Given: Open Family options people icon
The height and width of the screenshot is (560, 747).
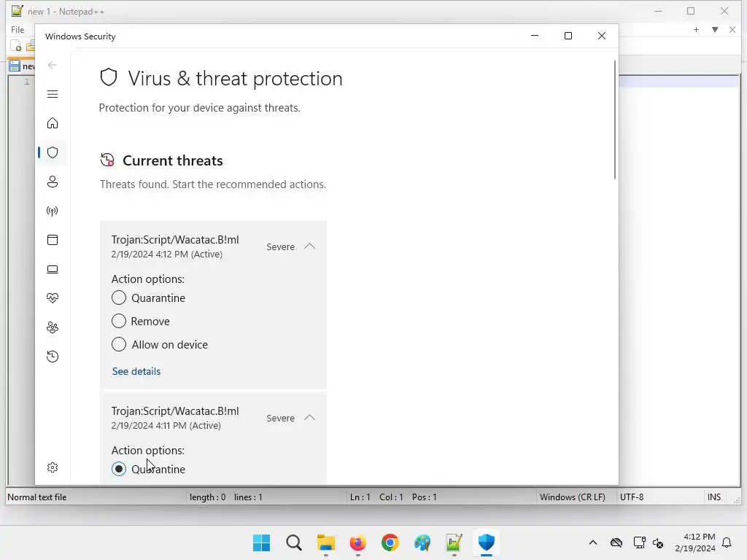Looking at the screenshot, I should coord(53,327).
